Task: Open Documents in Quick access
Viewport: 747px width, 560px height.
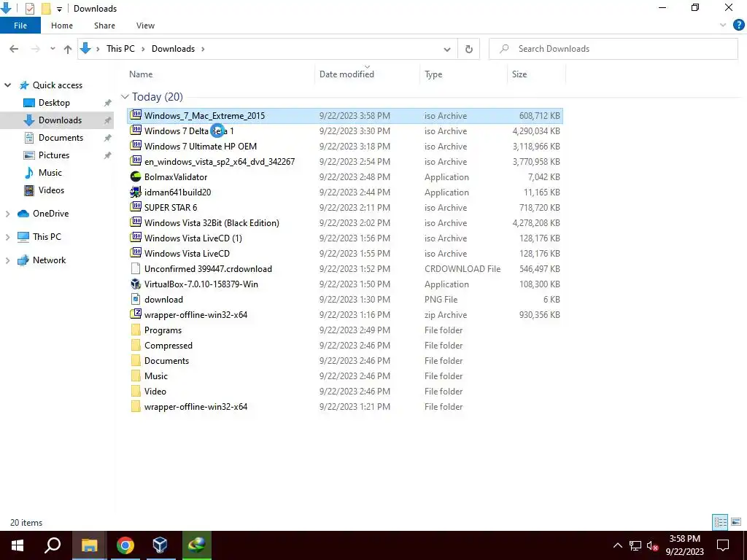Action: tap(61, 138)
